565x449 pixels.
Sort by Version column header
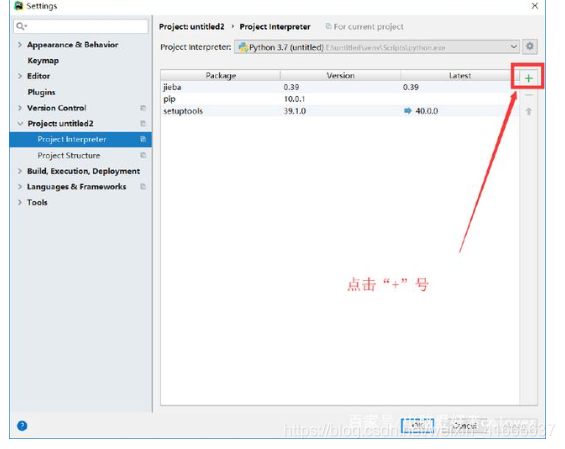(341, 75)
